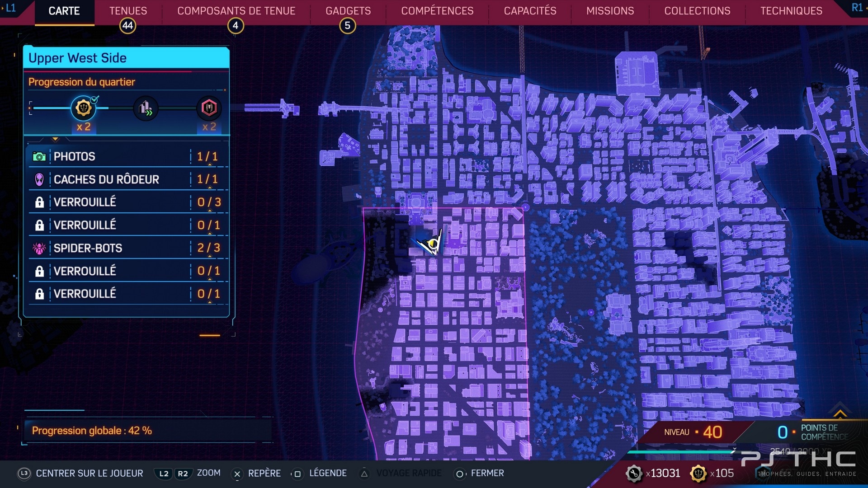Viewport: 868px width, 488px height.
Task: Click the POINTS DE COMPÉTENCE counter
Action: [x=813, y=432]
